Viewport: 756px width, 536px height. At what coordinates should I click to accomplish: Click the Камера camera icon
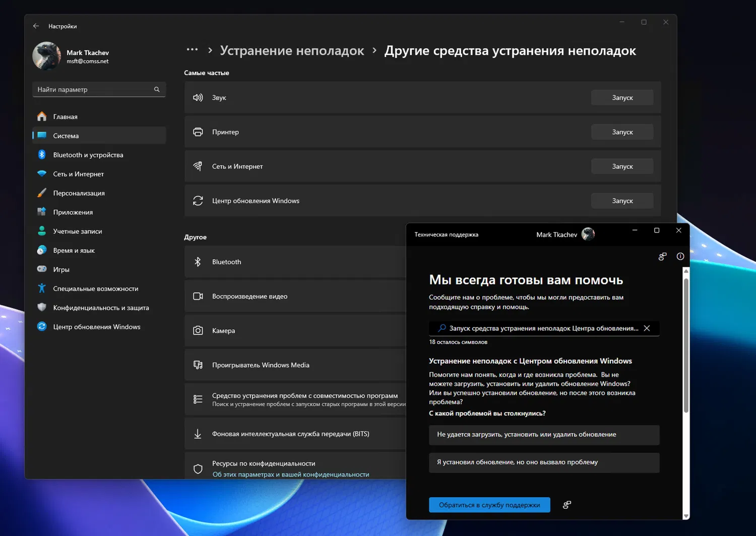click(198, 331)
